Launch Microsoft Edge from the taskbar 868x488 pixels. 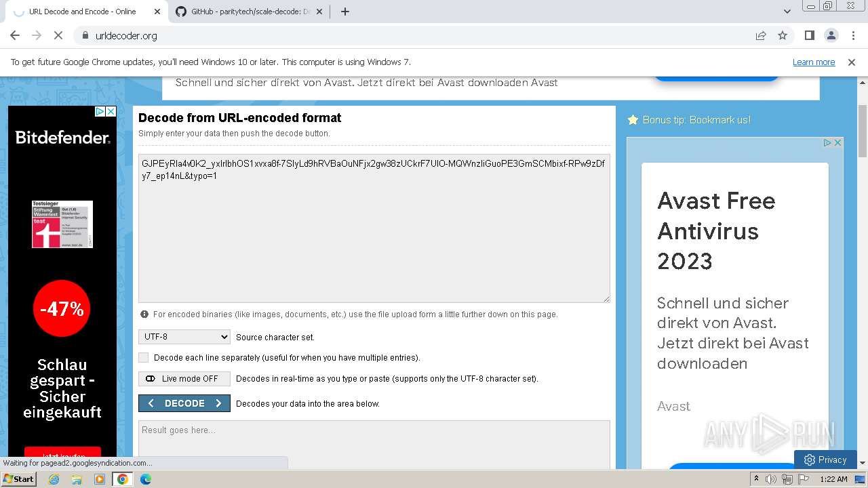[145, 479]
